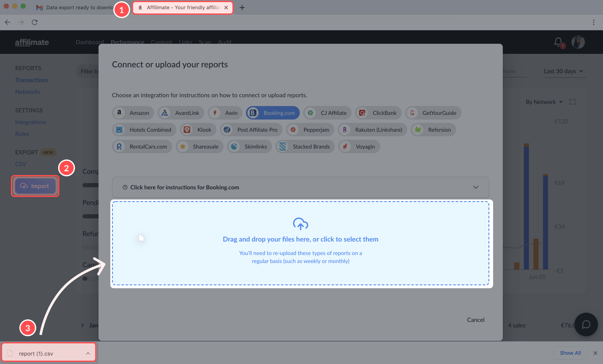Open the Scan nav item
The image size is (603, 364).
(x=205, y=42)
